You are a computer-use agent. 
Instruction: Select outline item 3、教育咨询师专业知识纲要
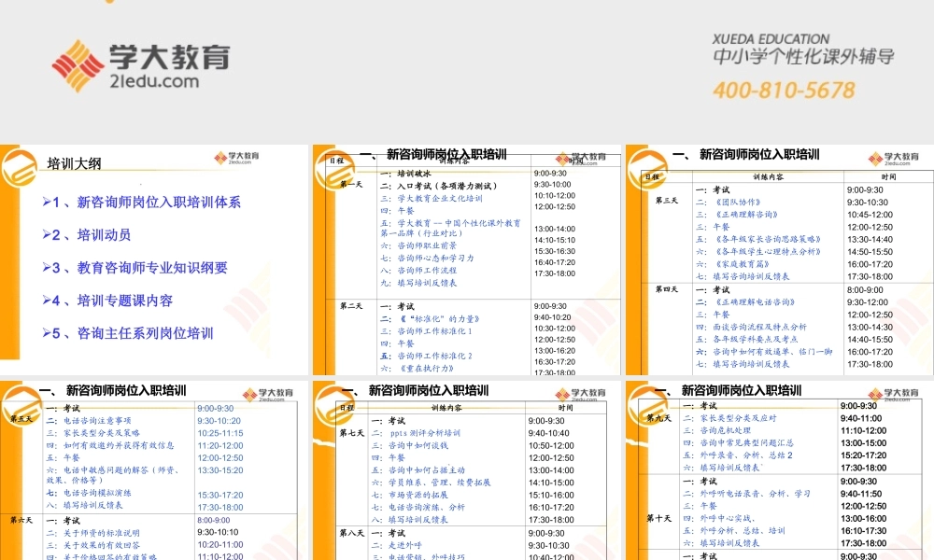click(135, 268)
